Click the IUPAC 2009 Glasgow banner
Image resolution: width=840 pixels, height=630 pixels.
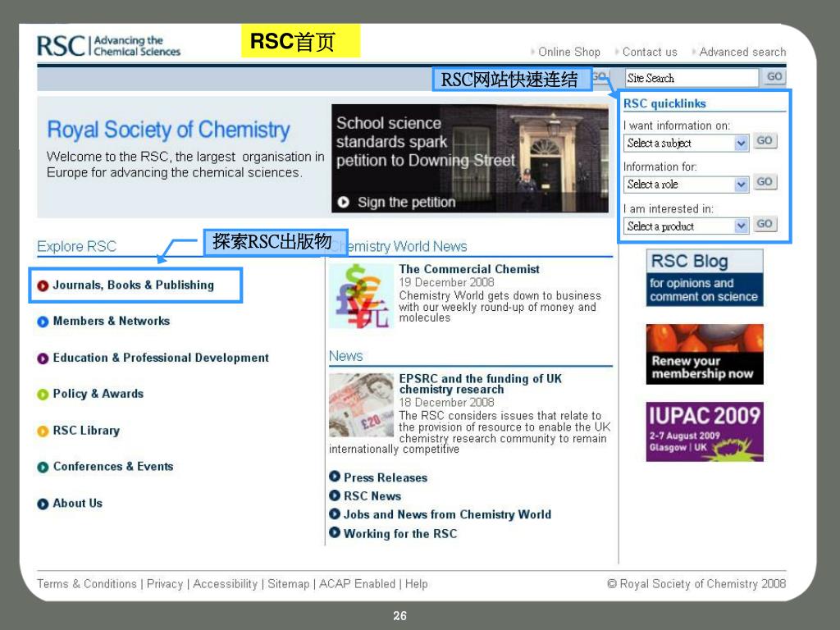pos(705,431)
